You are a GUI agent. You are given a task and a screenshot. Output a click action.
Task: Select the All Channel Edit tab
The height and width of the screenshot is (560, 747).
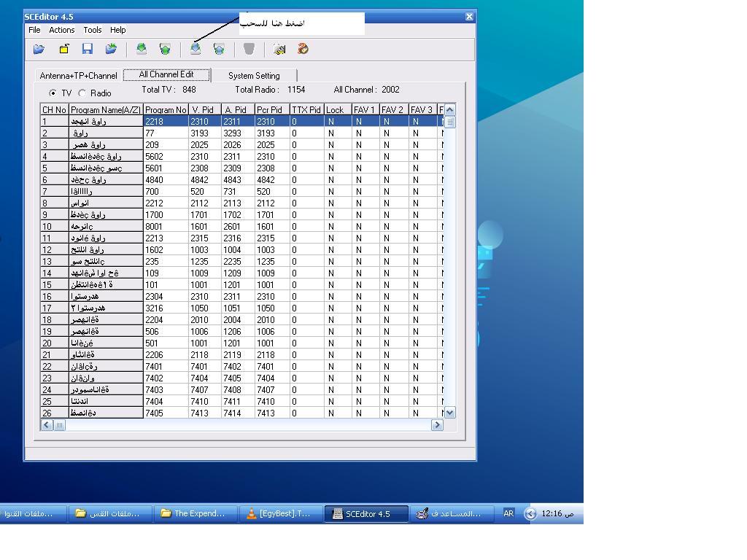[166, 75]
